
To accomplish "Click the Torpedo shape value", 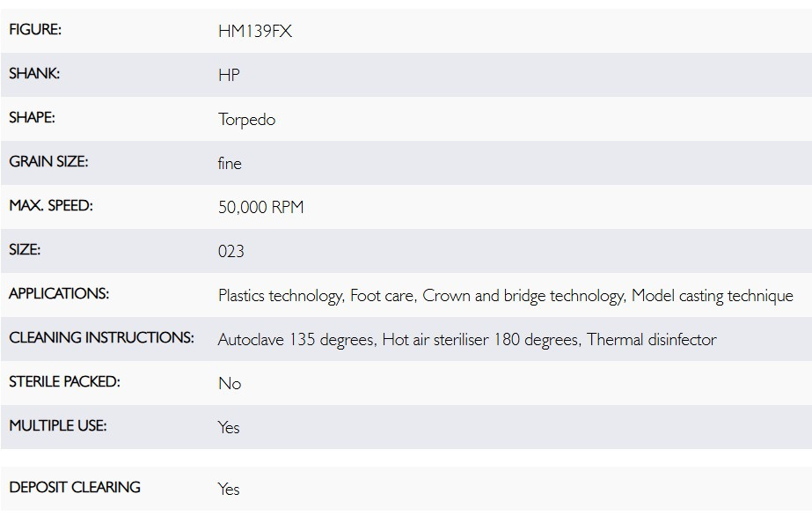I will coord(246,119).
